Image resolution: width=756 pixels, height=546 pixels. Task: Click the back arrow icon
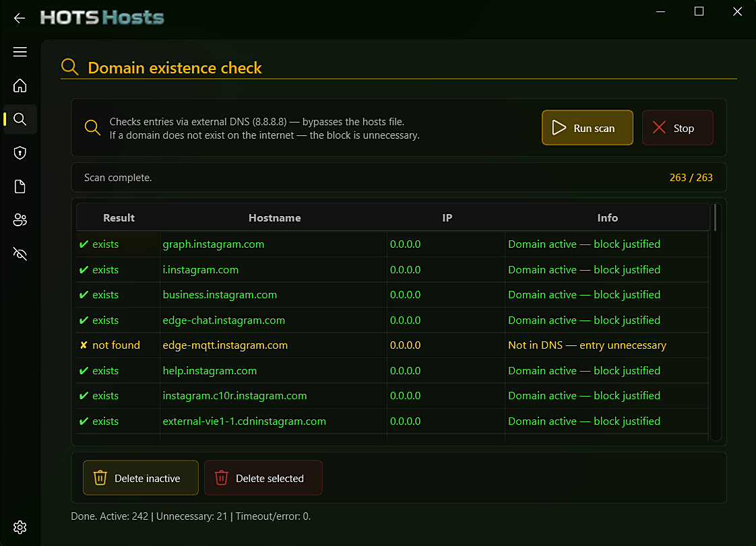click(x=20, y=18)
